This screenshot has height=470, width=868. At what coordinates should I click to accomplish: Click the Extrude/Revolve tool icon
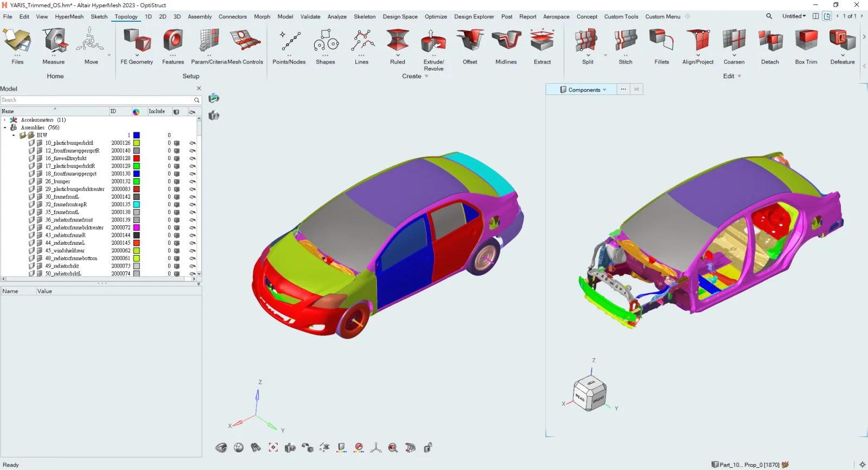point(433,42)
